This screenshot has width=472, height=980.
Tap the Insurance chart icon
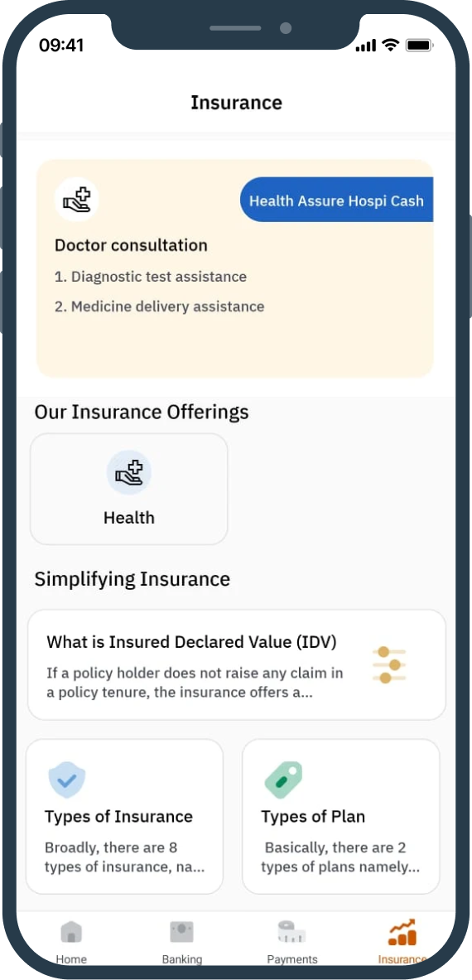(402, 932)
